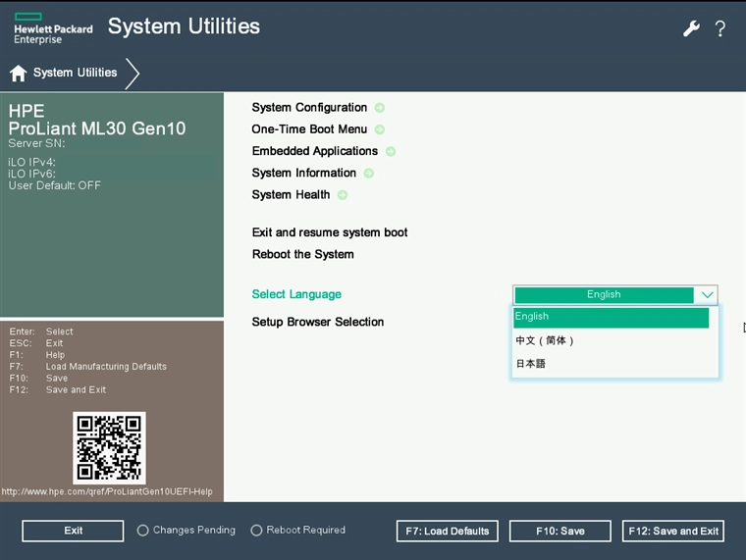Click the F1 Help hint text

(x=37, y=355)
